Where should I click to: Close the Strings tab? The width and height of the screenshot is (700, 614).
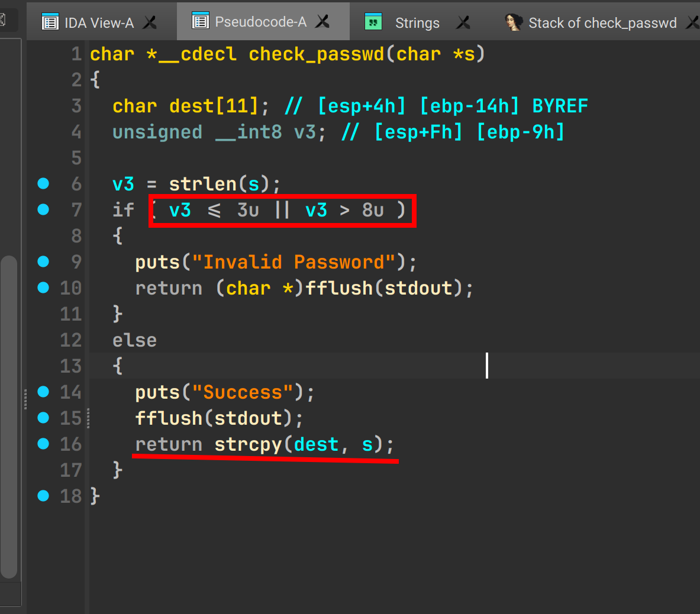pyautogui.click(x=463, y=22)
